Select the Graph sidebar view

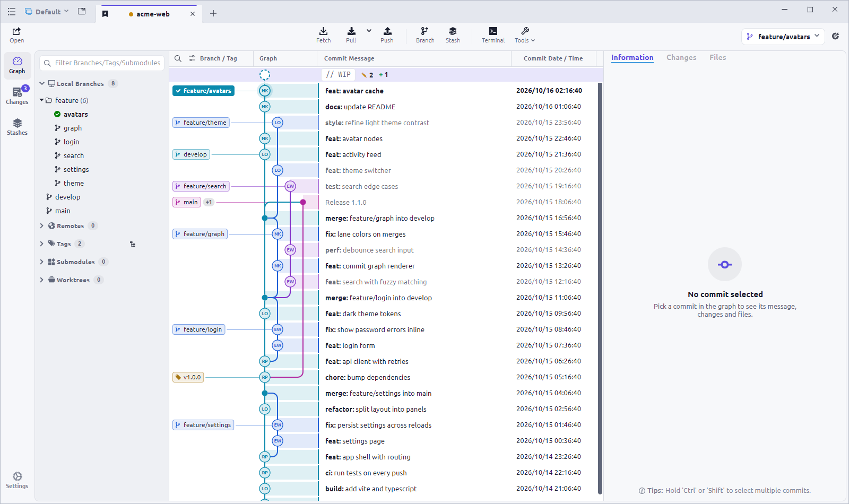coord(17,65)
